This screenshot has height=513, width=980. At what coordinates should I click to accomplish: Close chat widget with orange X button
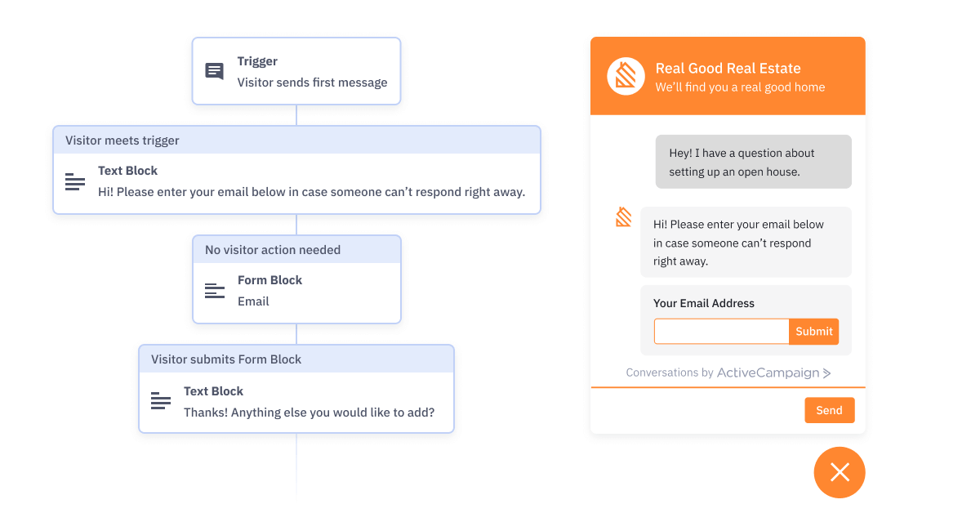pos(840,472)
